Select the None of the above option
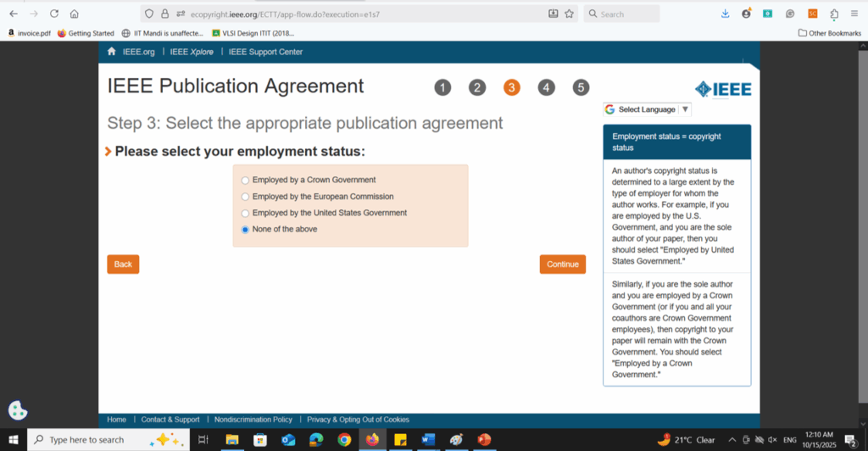Image resolution: width=868 pixels, height=451 pixels. point(246,230)
